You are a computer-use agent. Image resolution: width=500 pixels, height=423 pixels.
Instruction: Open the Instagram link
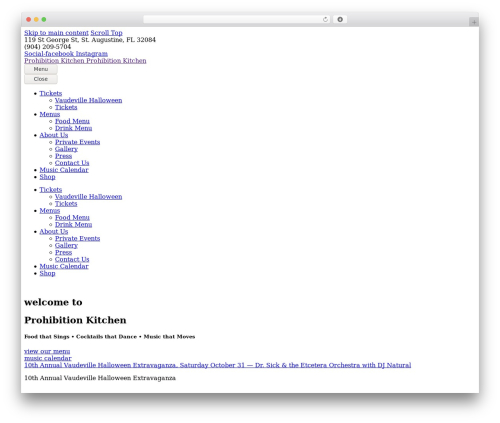(x=92, y=54)
